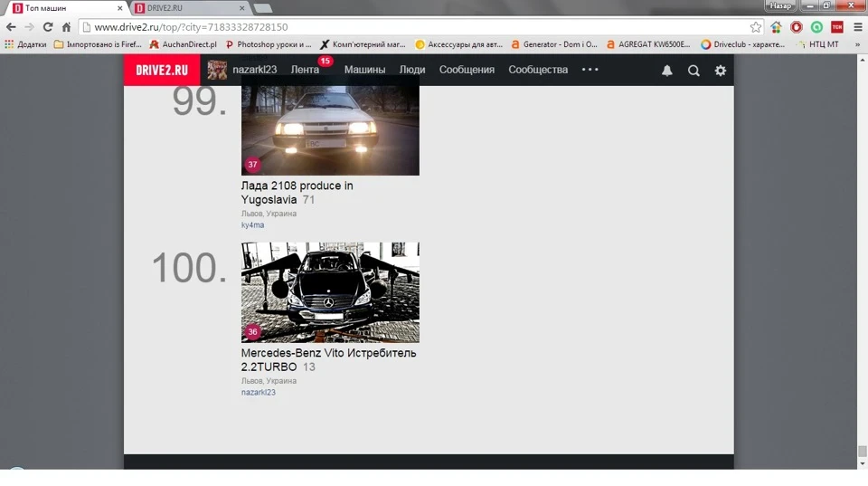Close the Топ машин tab

click(x=119, y=8)
